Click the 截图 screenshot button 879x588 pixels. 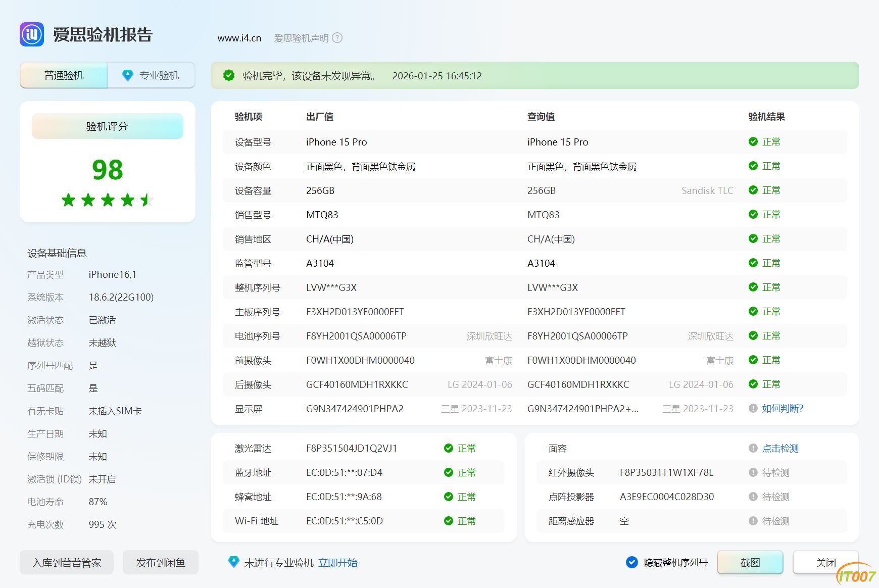(x=750, y=562)
